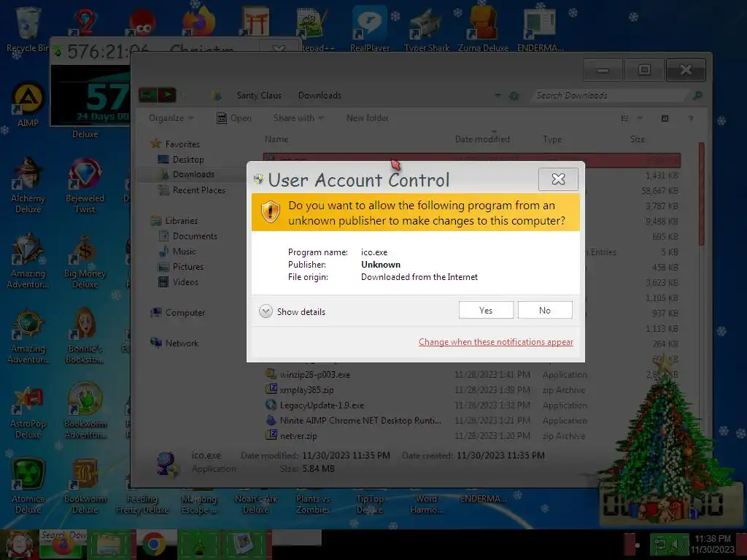Open the taskbar clock showing 11:38 PM

click(713, 544)
